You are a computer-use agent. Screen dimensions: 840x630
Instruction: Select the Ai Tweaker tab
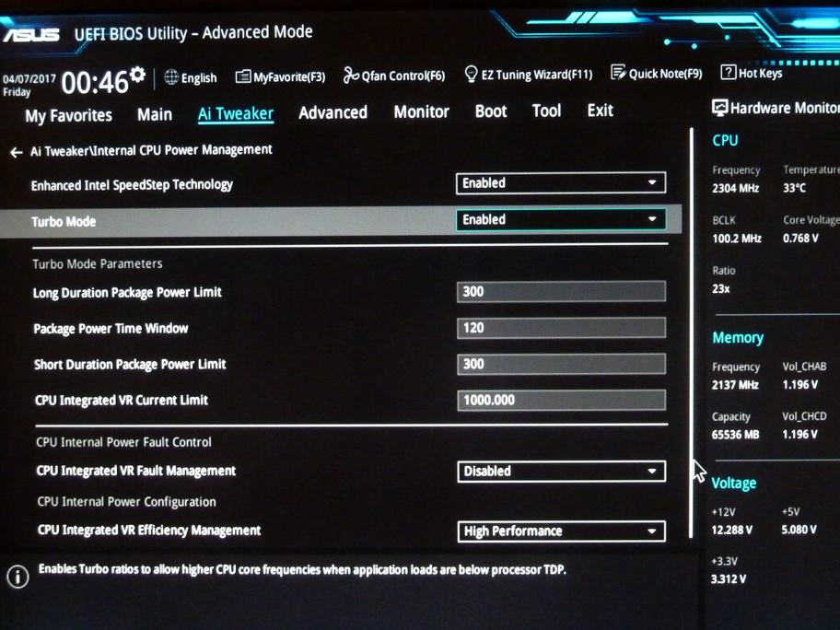236,113
